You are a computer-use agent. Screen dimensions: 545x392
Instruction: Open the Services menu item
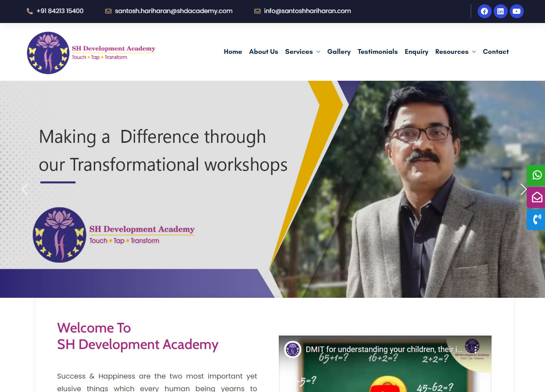click(299, 52)
